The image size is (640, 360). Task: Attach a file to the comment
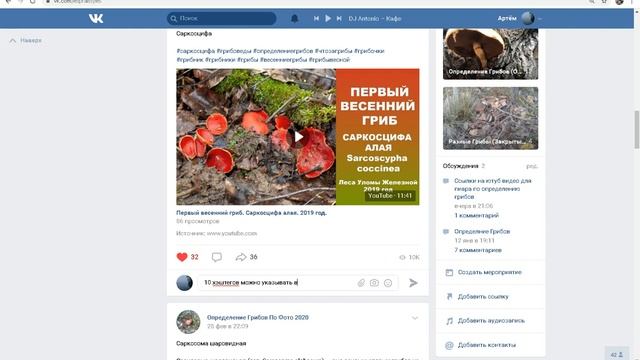(x=361, y=282)
